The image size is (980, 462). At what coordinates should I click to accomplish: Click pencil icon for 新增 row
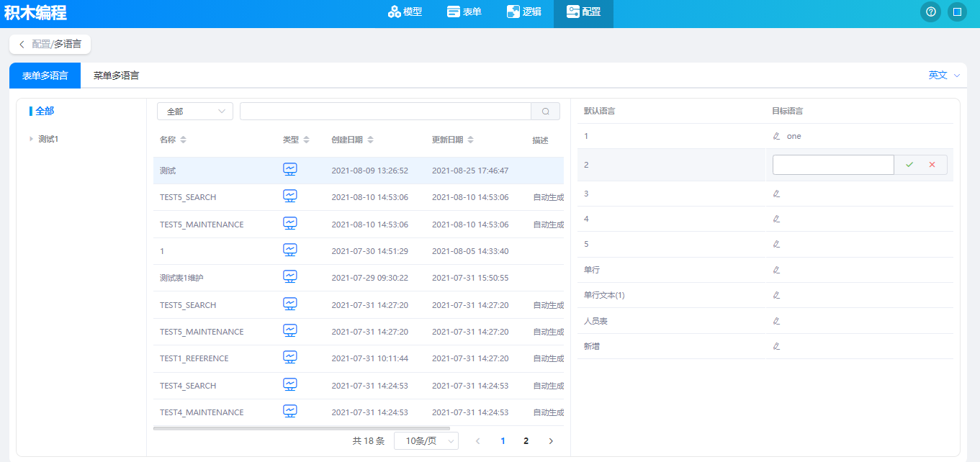point(776,346)
